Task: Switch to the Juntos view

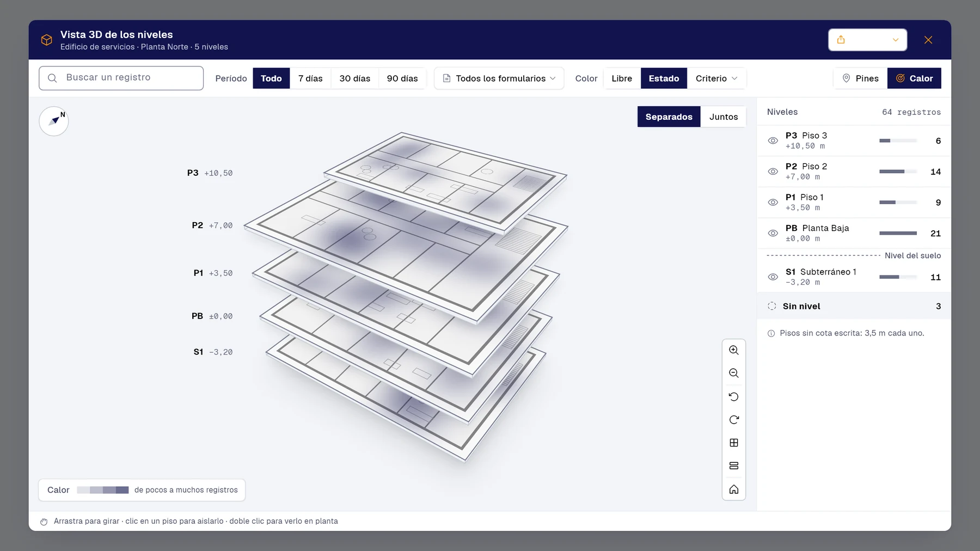Action: pos(723,117)
